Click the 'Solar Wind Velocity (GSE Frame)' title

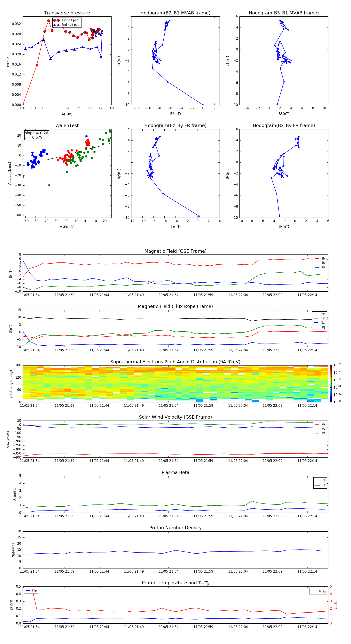175,417
